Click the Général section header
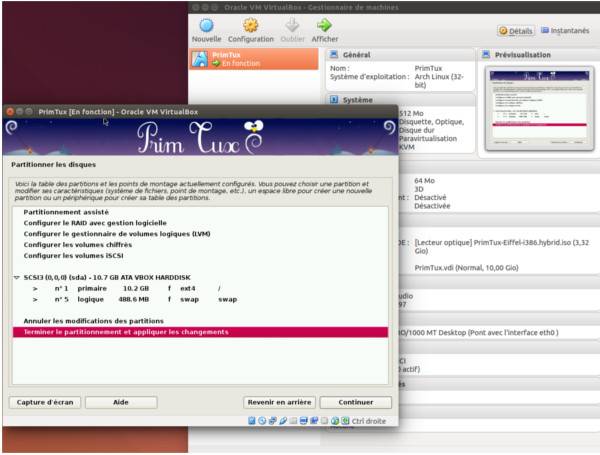The image size is (600, 455). tap(400, 55)
